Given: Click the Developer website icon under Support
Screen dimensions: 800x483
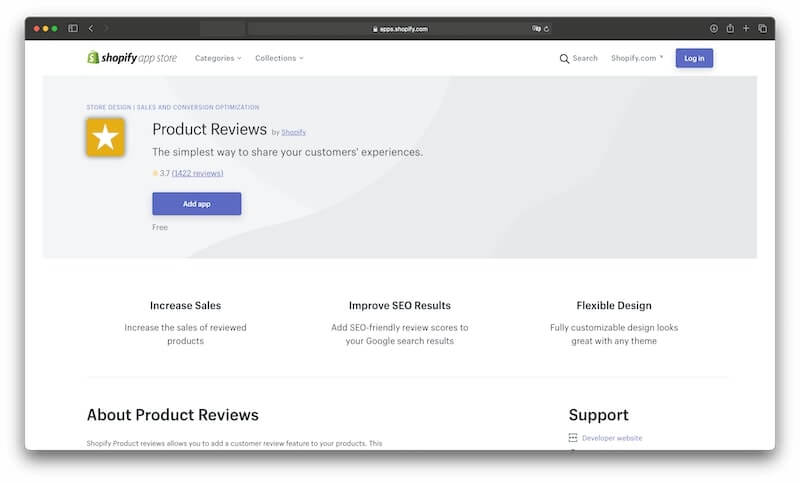Looking at the screenshot, I should [x=573, y=438].
